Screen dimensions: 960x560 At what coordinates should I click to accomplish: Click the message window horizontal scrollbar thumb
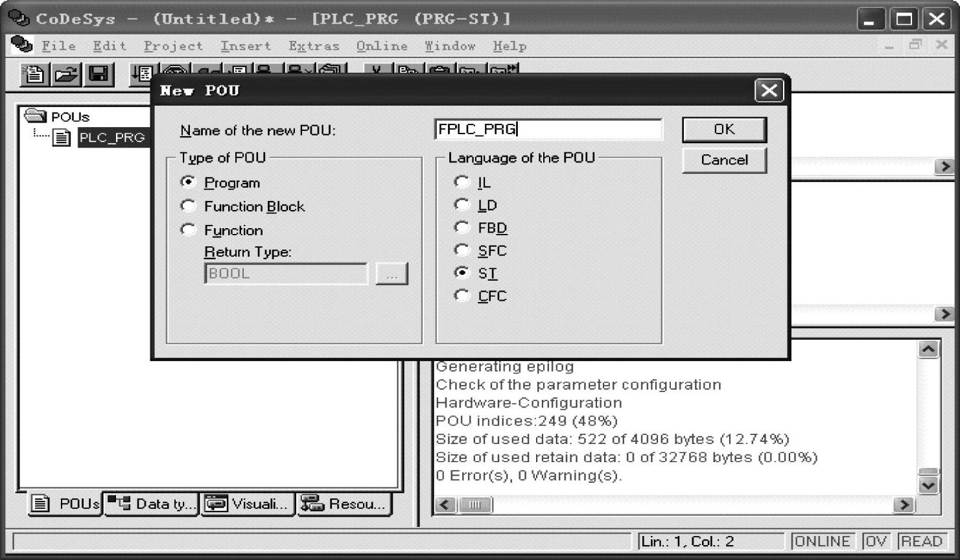[x=474, y=504]
